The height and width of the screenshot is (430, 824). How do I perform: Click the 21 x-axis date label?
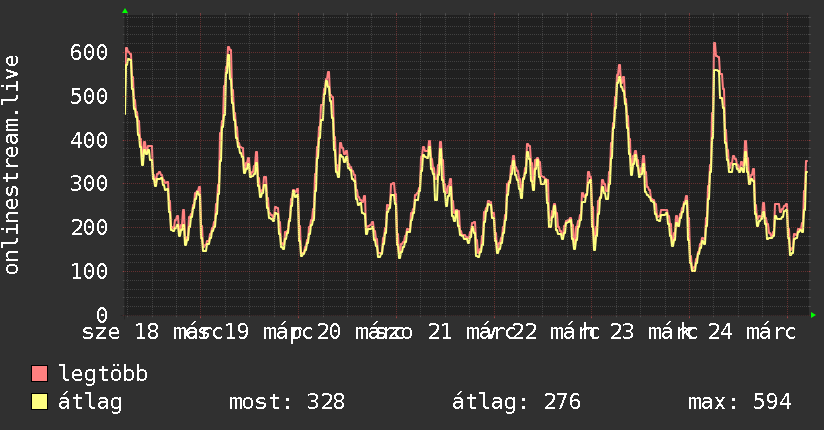coord(439,332)
